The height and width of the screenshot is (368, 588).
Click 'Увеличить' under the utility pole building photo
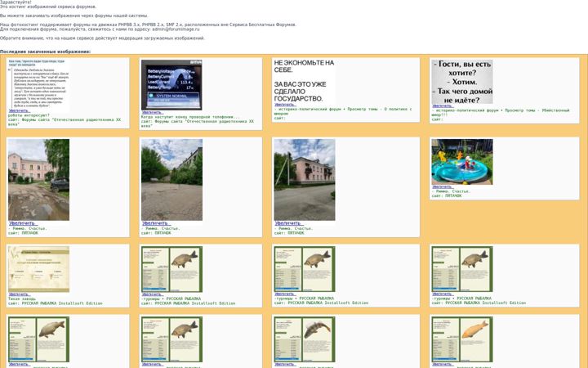tap(288, 223)
